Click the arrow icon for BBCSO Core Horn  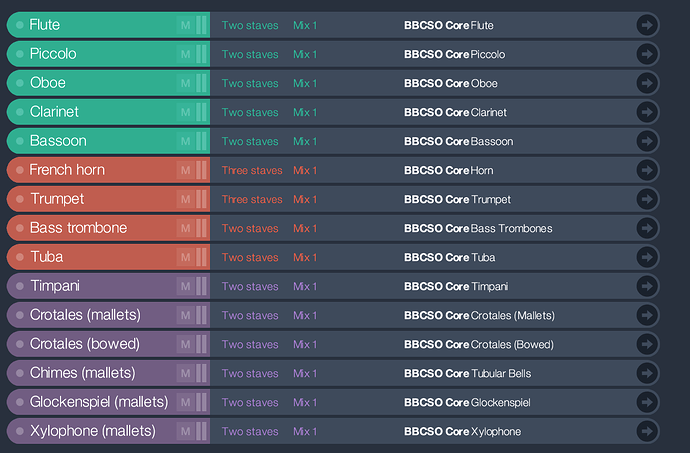coord(647,170)
